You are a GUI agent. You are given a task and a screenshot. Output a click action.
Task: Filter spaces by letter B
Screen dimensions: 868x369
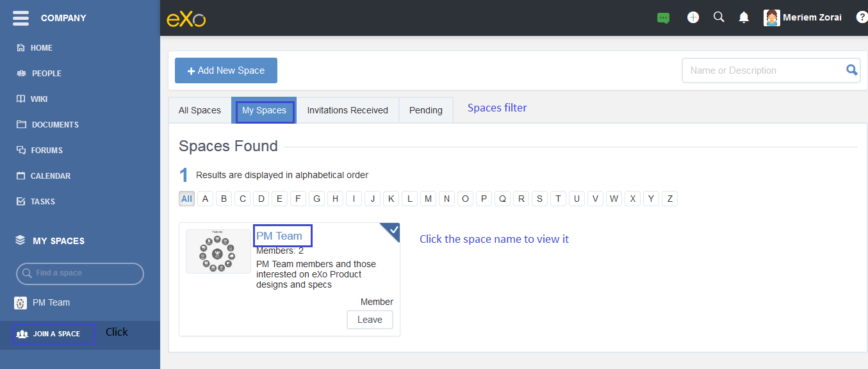click(224, 199)
